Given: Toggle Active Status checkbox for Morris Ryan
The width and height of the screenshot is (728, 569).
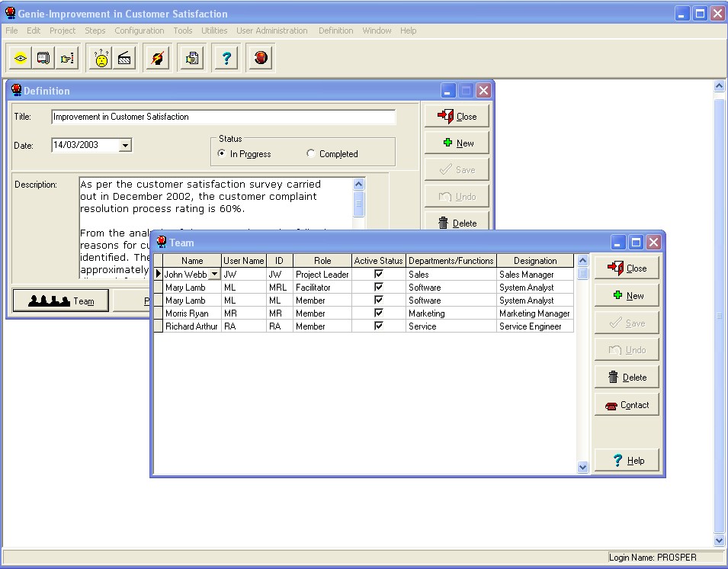Looking at the screenshot, I should (x=378, y=313).
